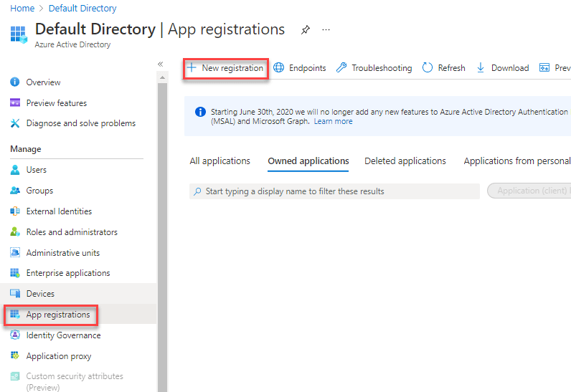Click the New registration plus icon

click(x=192, y=67)
